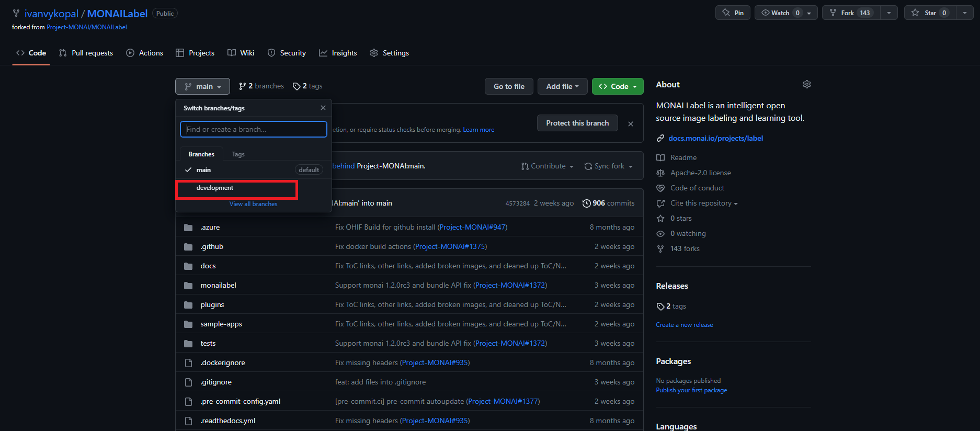Click the Go to file button

click(x=509, y=86)
